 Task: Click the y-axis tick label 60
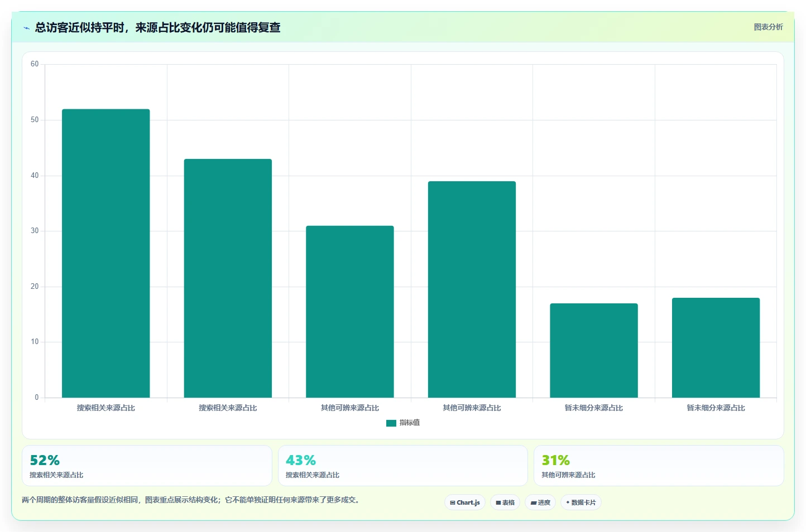[x=35, y=64]
